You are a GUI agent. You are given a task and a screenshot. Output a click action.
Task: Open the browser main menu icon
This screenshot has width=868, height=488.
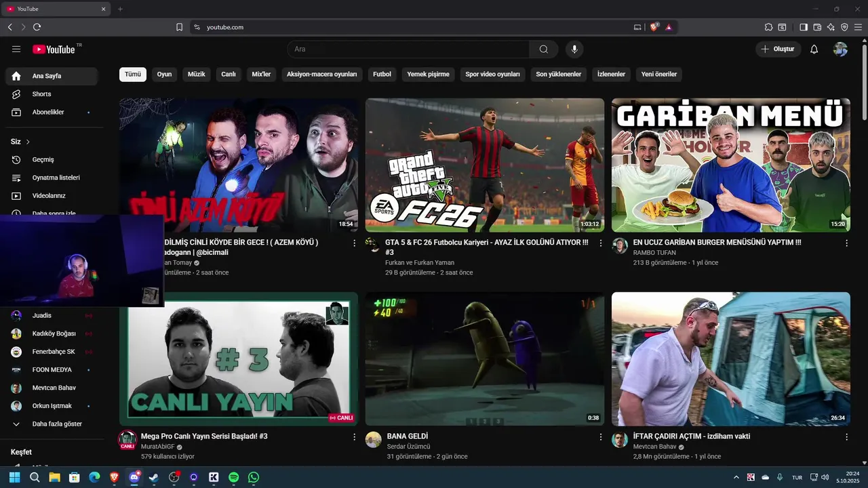pyautogui.click(x=858, y=27)
